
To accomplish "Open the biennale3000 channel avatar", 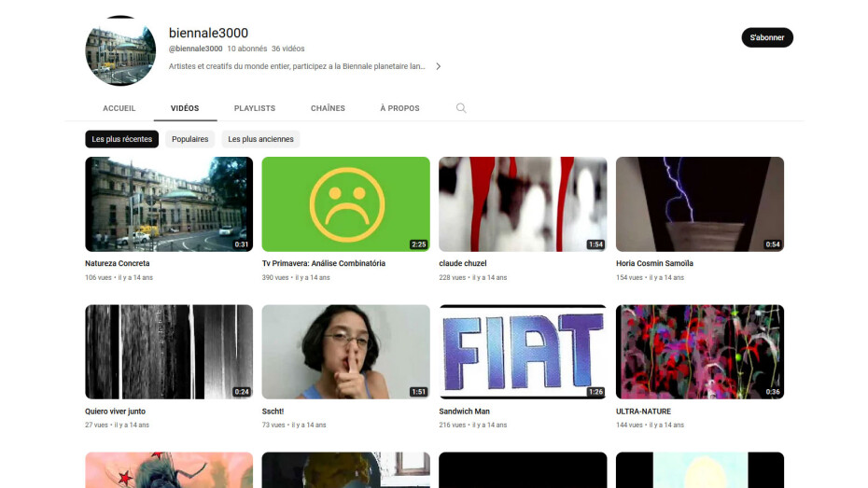I will [x=120, y=50].
